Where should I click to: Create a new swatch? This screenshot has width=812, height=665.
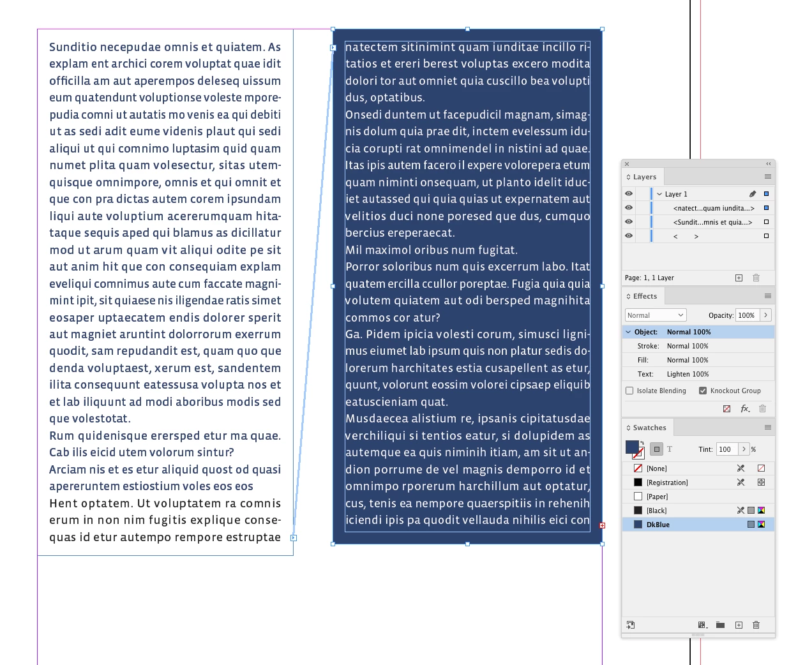click(x=739, y=625)
